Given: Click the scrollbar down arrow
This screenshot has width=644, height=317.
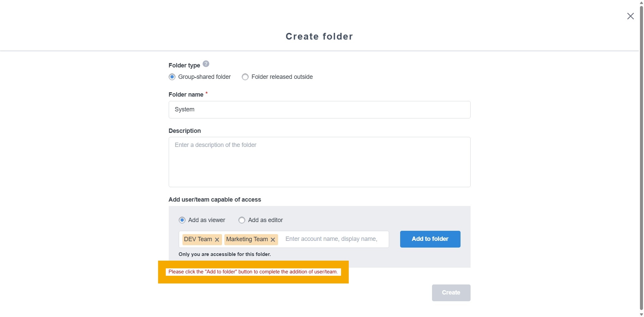Looking at the screenshot, I should tap(641, 314).
